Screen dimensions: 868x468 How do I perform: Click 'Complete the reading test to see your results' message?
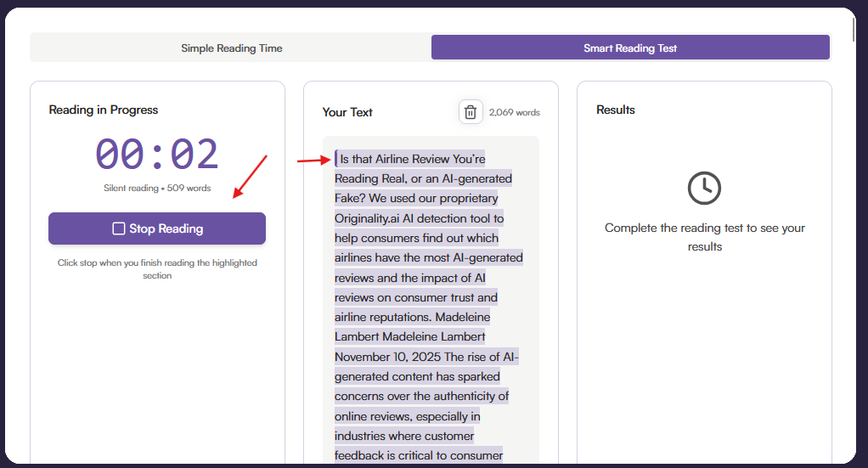tap(705, 237)
